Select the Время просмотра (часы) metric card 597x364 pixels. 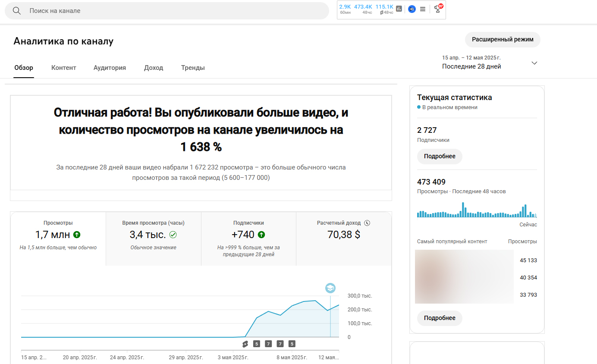153,238
